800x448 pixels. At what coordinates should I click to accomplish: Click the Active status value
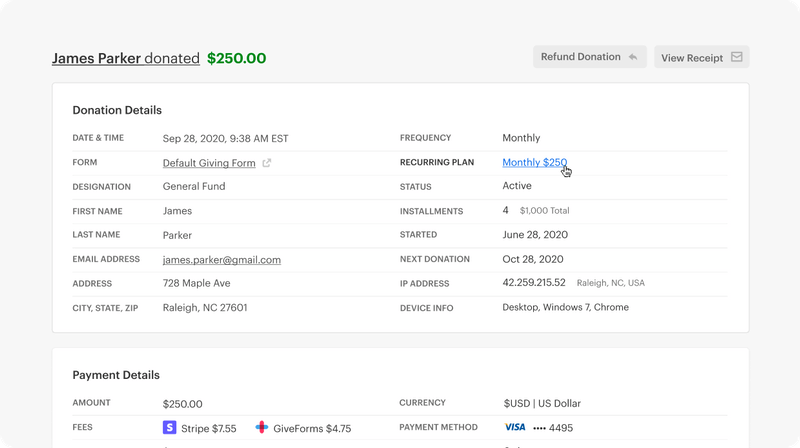click(517, 186)
